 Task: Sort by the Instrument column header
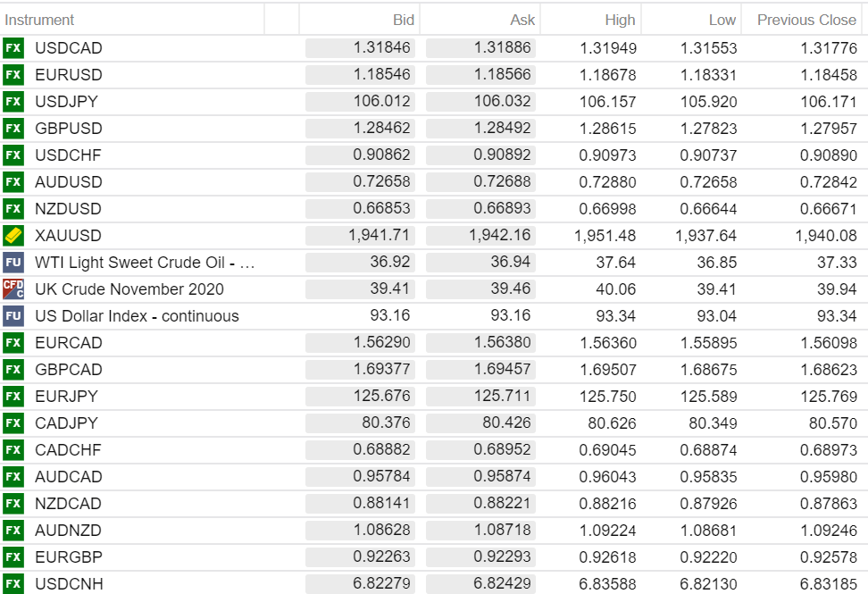(x=40, y=20)
